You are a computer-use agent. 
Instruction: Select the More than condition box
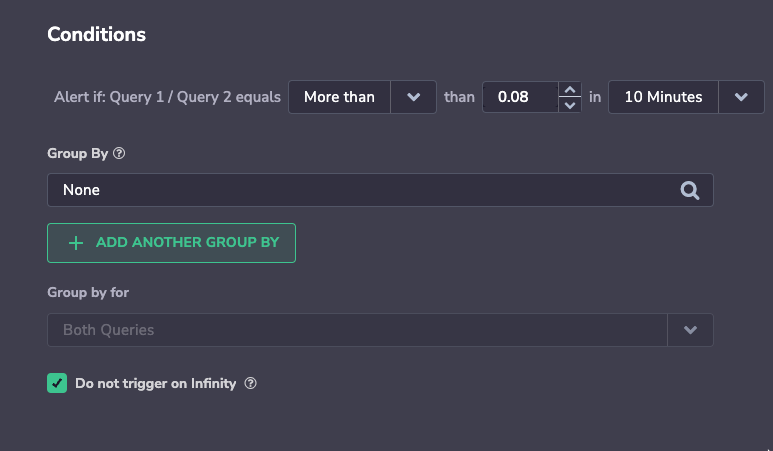pos(362,97)
